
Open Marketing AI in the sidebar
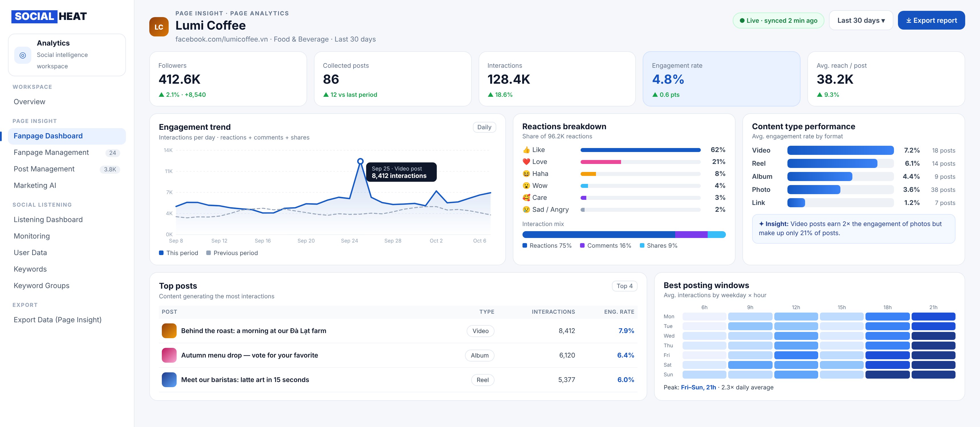67,186
